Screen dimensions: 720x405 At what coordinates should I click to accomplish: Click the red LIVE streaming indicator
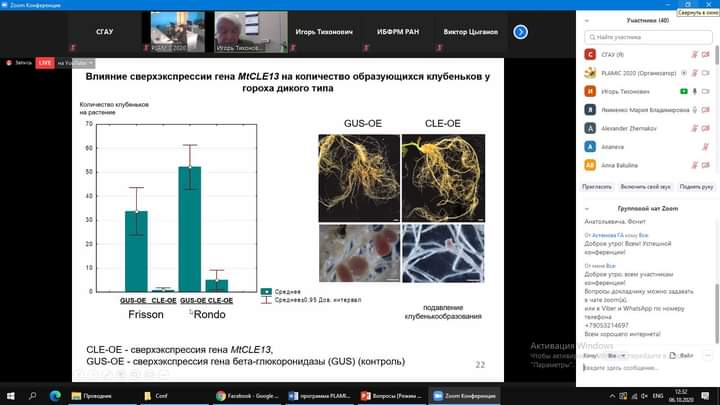(x=45, y=63)
